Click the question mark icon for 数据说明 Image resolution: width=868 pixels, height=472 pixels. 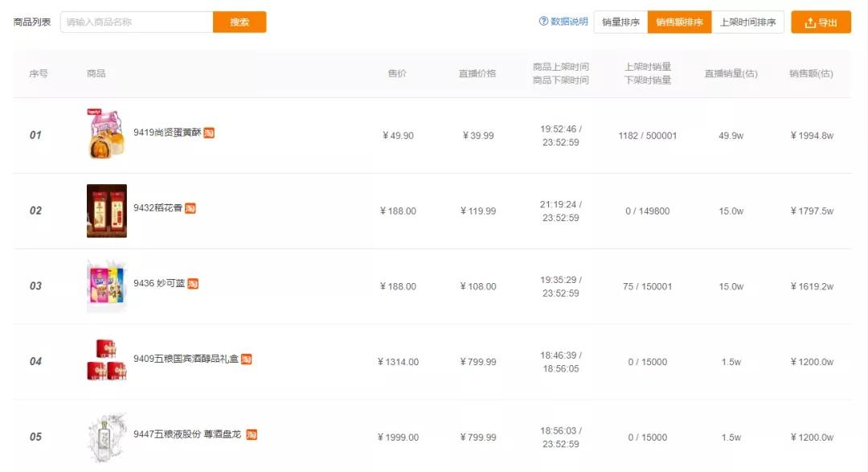pyautogui.click(x=543, y=21)
